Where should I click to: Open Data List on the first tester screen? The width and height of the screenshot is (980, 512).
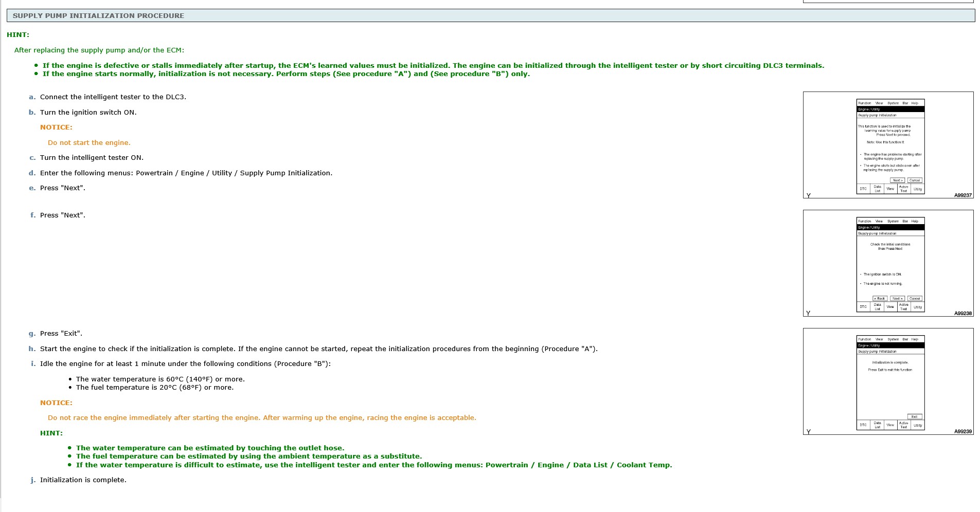pyautogui.click(x=877, y=189)
